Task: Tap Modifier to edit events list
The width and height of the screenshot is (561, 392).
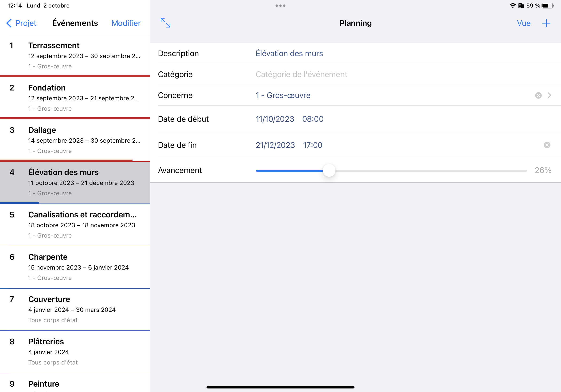Action: pyautogui.click(x=126, y=23)
